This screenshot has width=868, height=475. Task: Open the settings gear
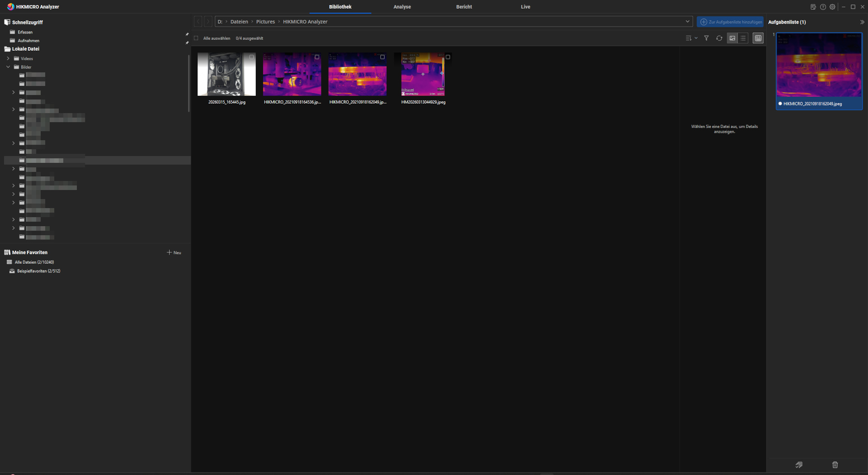pos(832,7)
